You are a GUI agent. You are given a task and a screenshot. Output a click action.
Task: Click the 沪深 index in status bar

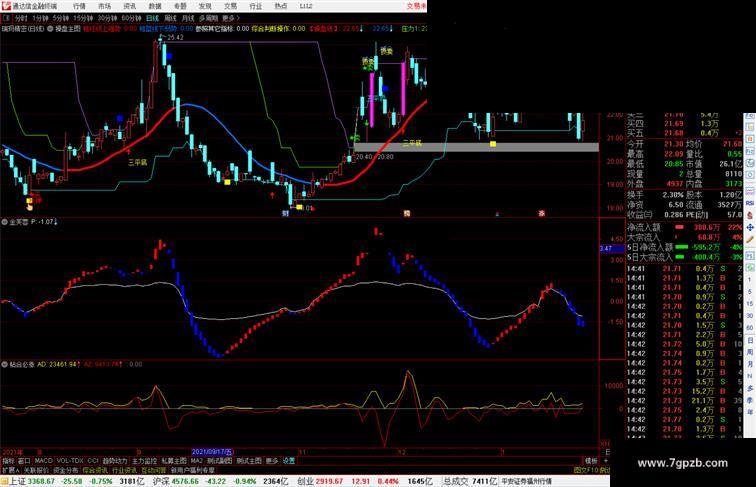pyautogui.click(x=161, y=481)
